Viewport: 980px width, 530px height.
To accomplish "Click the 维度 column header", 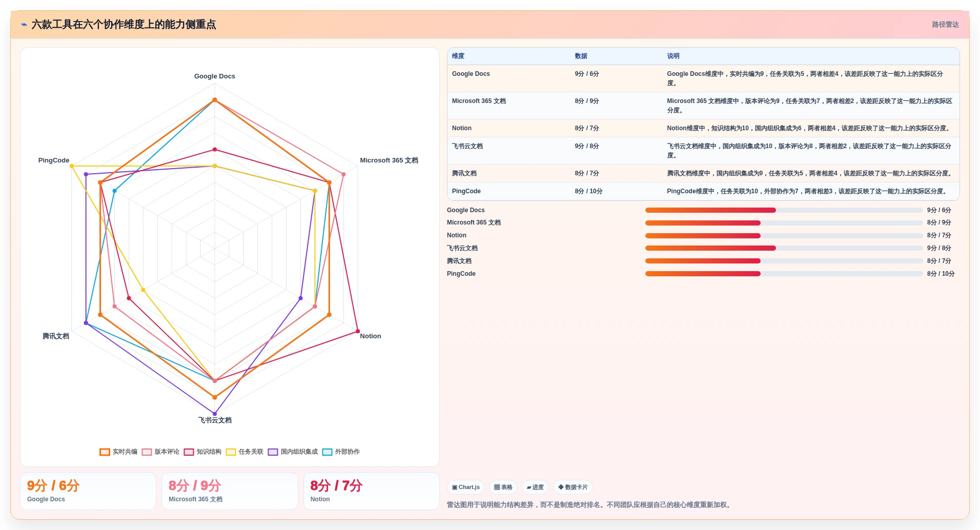I will point(458,56).
